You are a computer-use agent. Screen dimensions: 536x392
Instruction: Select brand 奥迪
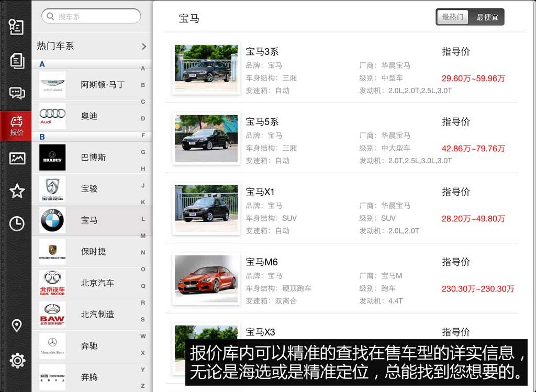coord(89,116)
